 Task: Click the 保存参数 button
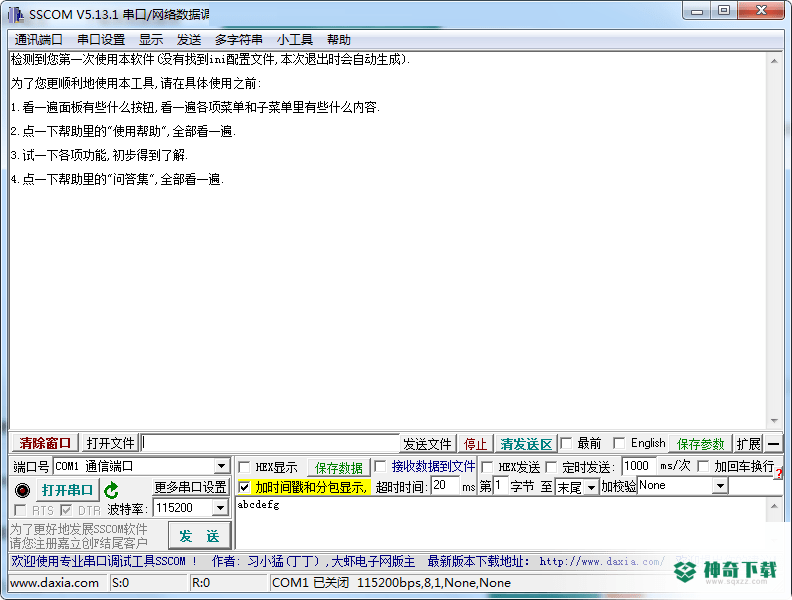coord(700,444)
